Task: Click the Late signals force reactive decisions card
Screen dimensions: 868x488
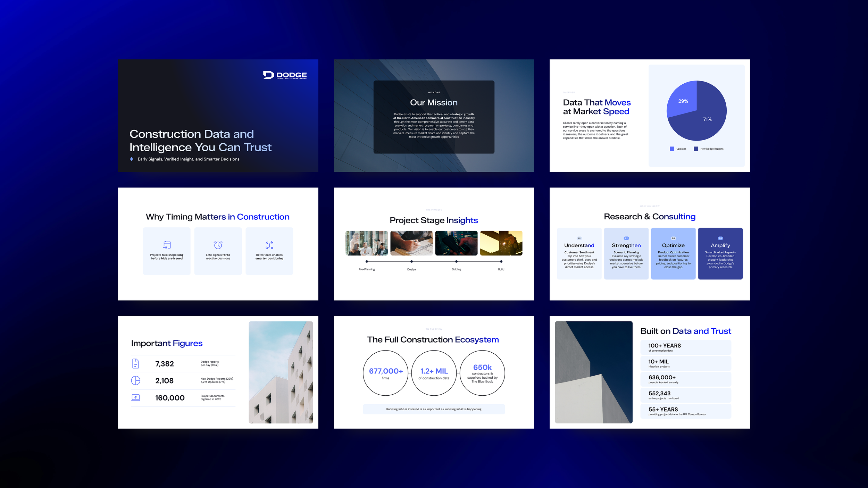Action: (218, 251)
